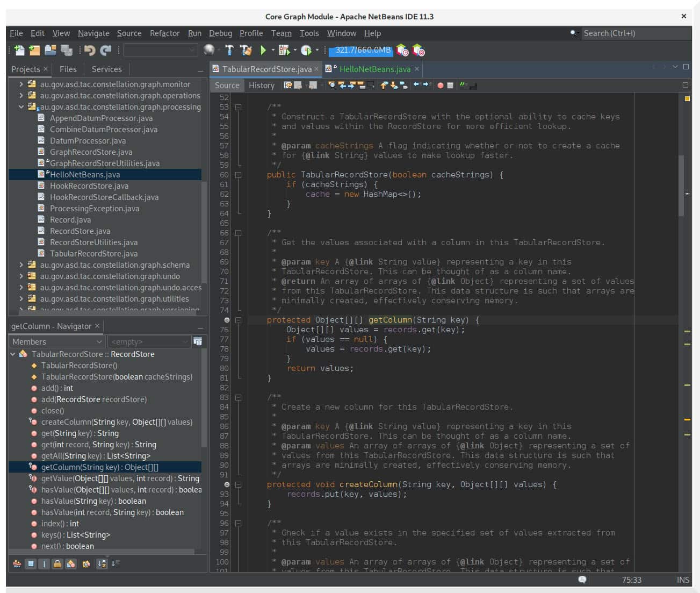
Task: Toggle fully qualified names icon in Navigator
Action: click(86, 563)
